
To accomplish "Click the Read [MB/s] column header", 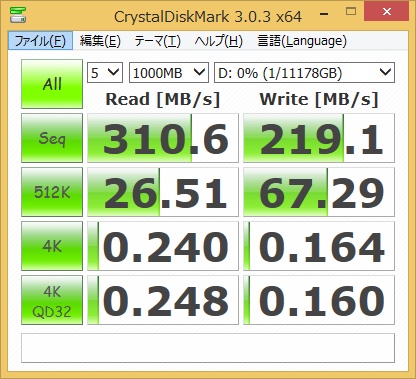I will point(163,99).
